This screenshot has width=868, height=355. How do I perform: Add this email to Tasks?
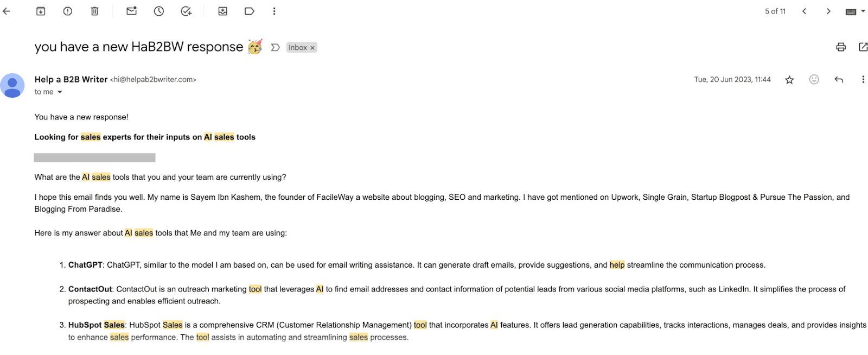coord(186,11)
